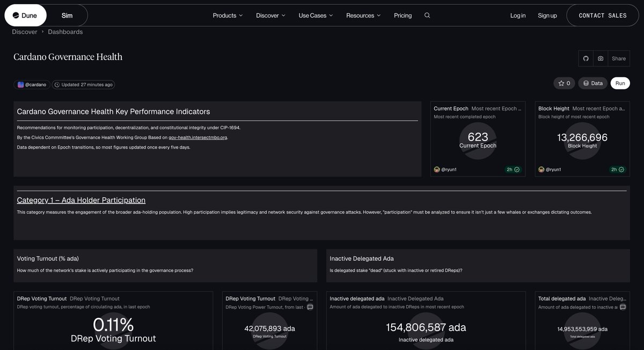Image resolution: width=644 pixels, height=350 pixels.
Task: Check the 2h refresh badge on Block Height
Action: pyautogui.click(x=618, y=170)
